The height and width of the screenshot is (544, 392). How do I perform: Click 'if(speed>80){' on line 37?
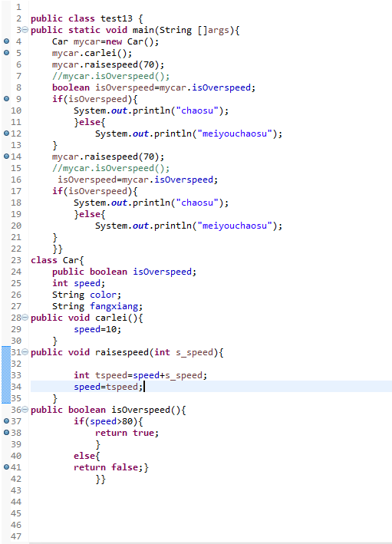(x=108, y=421)
